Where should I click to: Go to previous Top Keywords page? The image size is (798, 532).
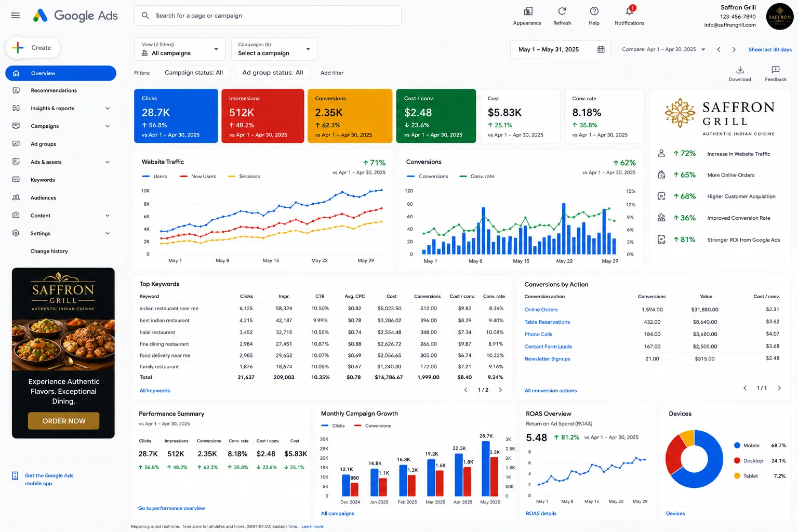pos(465,390)
